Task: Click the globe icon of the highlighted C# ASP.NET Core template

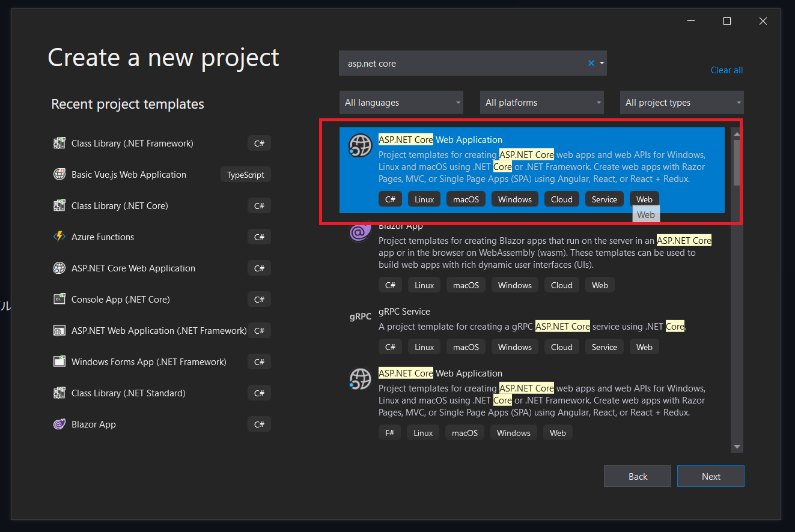Action: coord(360,146)
